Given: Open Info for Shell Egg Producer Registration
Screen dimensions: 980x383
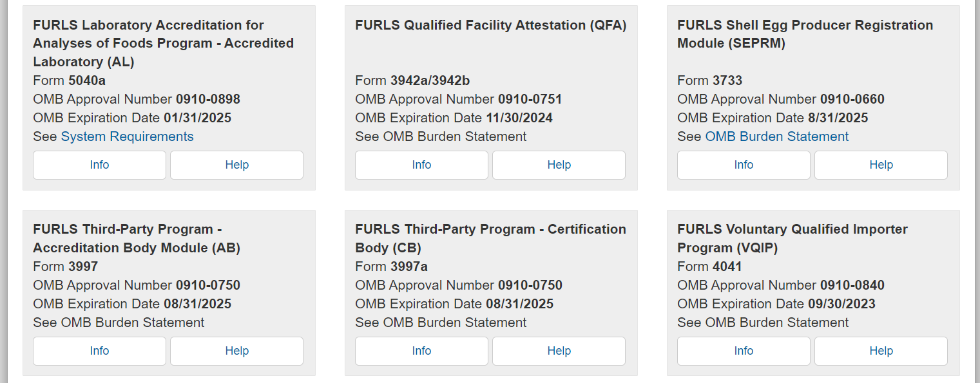Looking at the screenshot, I should [744, 165].
